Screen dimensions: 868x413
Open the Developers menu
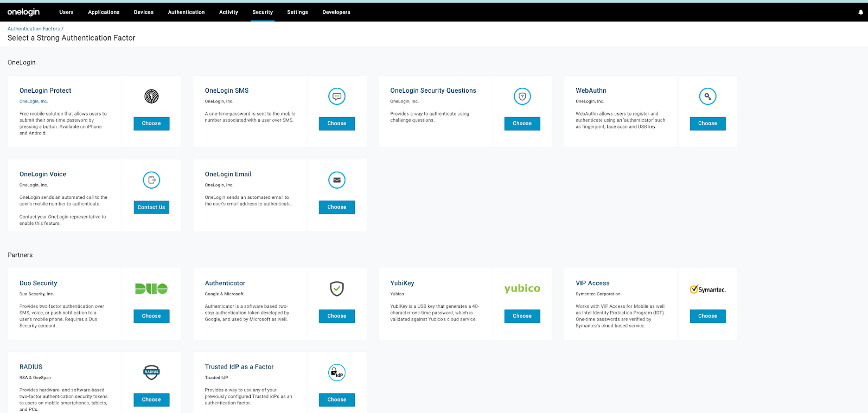coord(336,12)
